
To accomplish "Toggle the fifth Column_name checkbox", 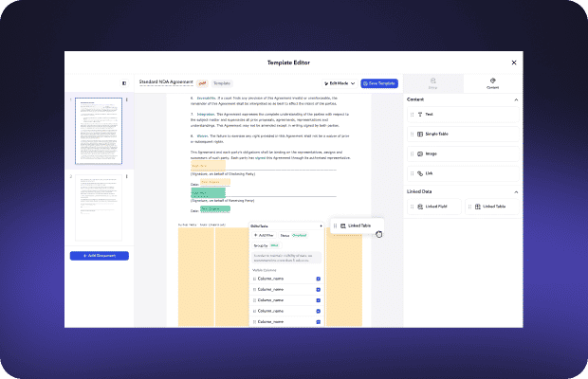I will pos(318,322).
